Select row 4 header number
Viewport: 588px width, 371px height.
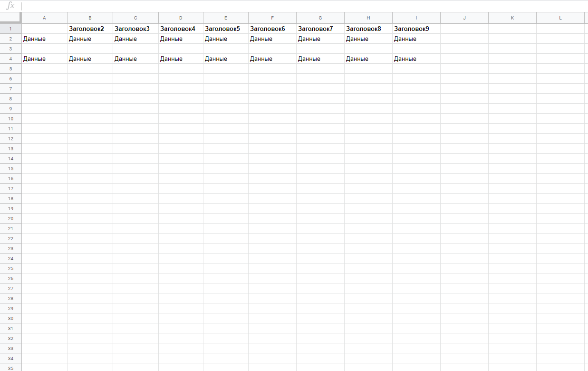[x=10, y=59]
